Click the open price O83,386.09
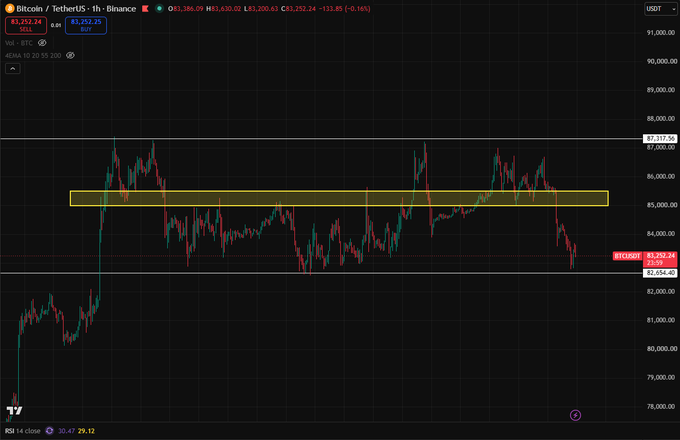The width and height of the screenshot is (680, 440). click(186, 9)
